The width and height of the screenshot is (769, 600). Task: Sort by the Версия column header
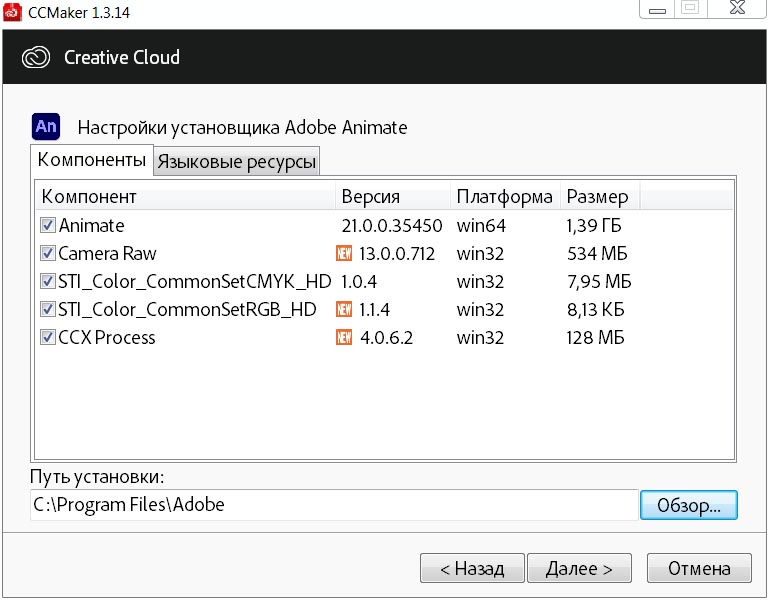[x=393, y=196]
